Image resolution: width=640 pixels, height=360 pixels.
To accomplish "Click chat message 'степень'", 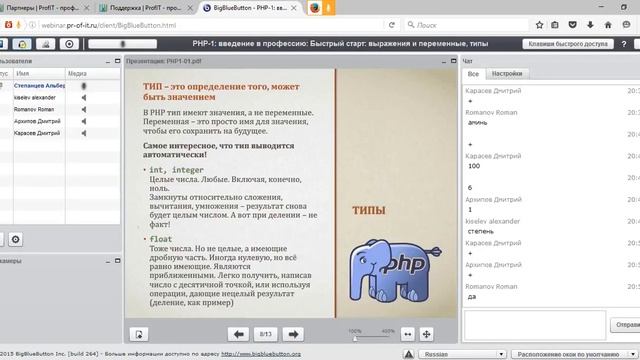I will [480, 231].
